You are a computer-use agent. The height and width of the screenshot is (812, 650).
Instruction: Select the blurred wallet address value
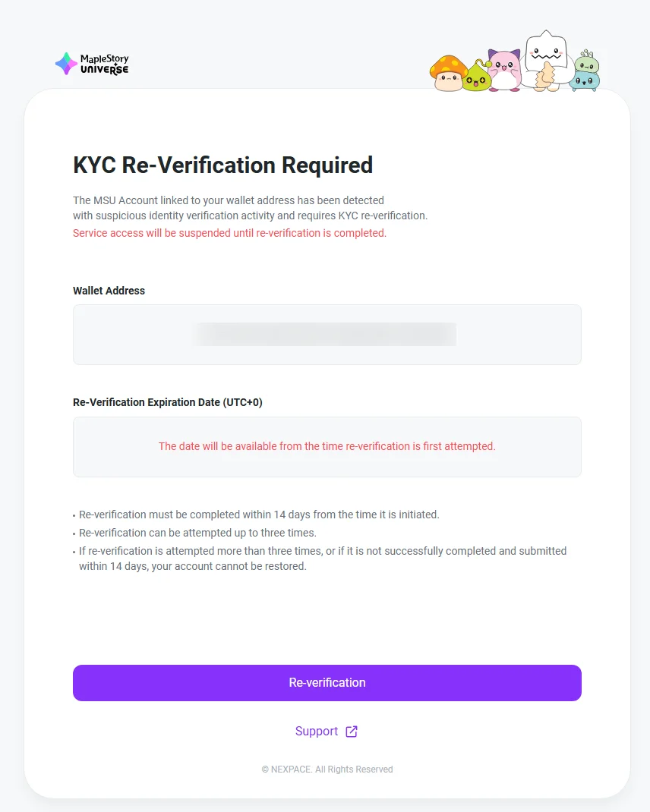click(327, 334)
